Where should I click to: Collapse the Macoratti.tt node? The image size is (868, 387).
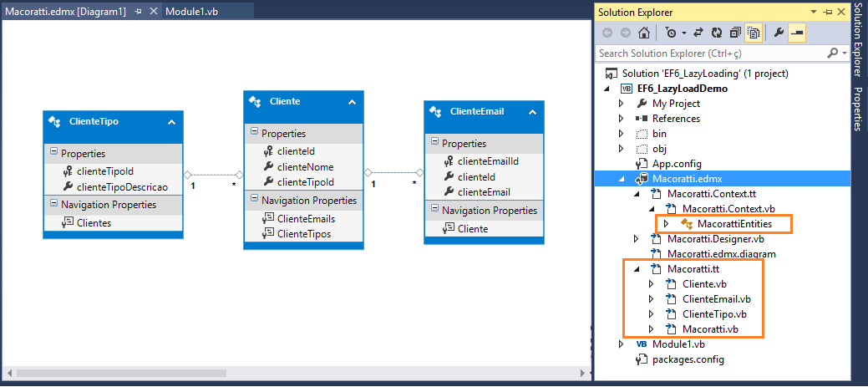(x=637, y=270)
